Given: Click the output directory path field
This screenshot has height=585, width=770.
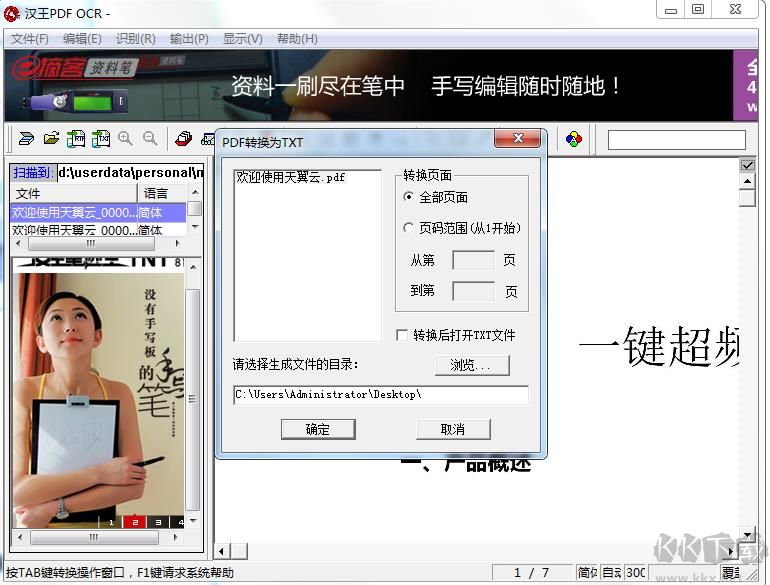Looking at the screenshot, I should tap(380, 395).
